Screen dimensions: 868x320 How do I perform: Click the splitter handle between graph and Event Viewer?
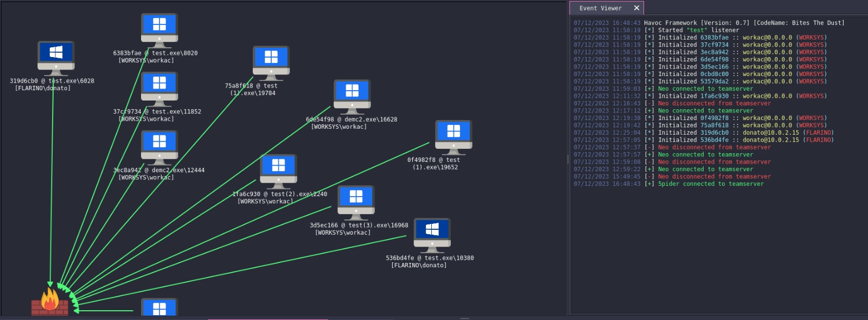click(x=568, y=159)
